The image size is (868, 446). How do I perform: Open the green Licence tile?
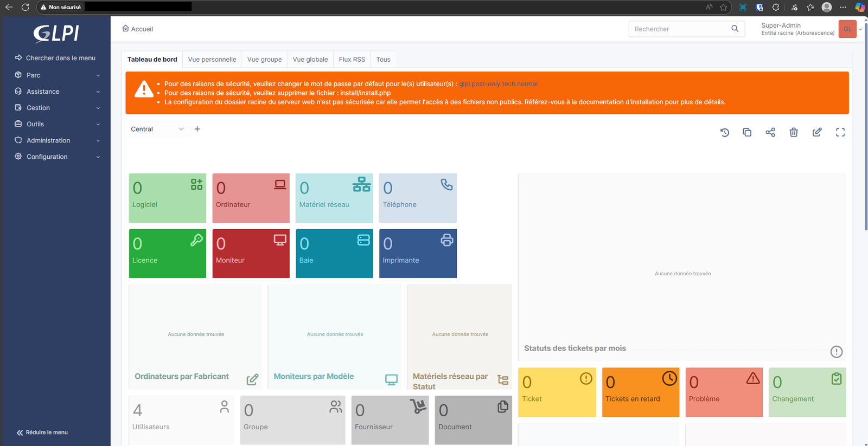tap(167, 254)
